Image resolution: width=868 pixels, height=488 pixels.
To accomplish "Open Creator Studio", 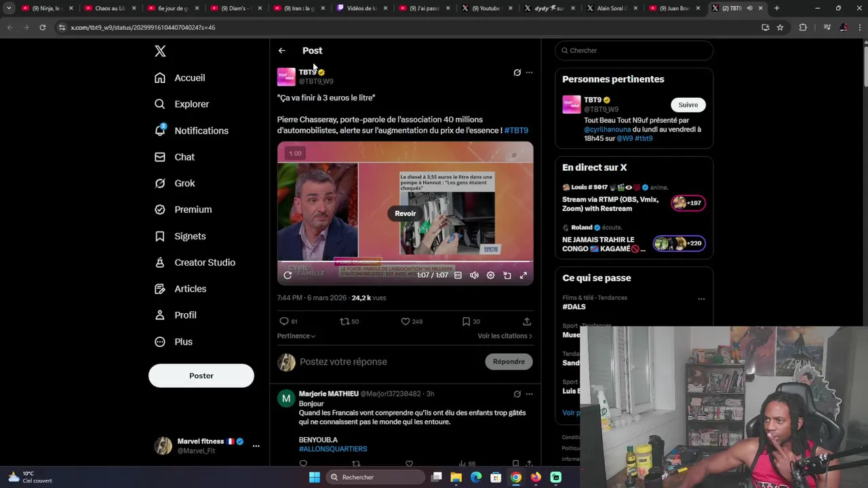I will [195, 262].
